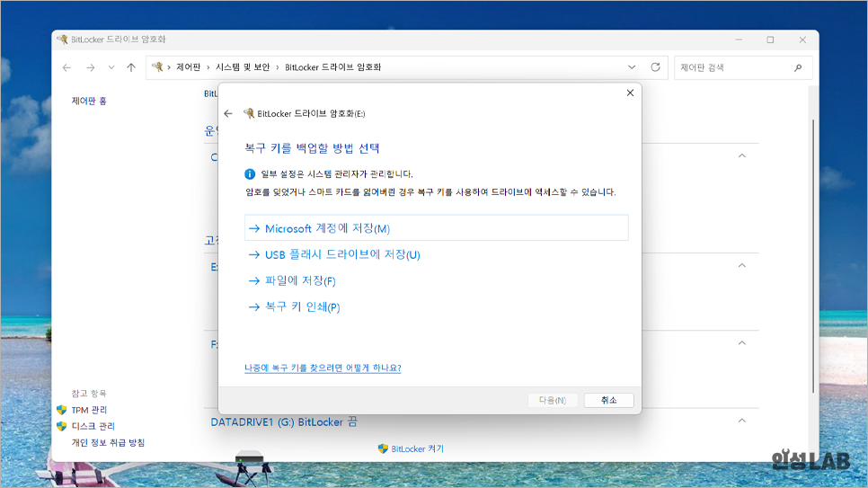868x488 pixels.
Task: Collapse the E: drive section chevron
Action: pos(742,265)
